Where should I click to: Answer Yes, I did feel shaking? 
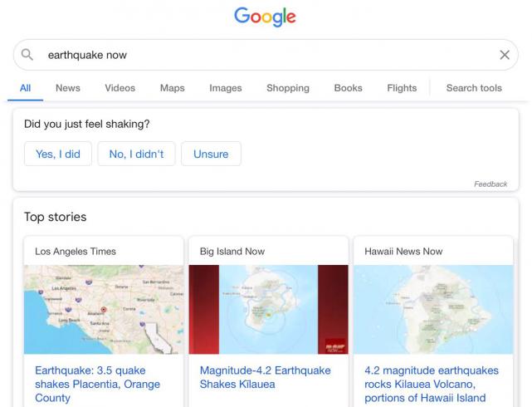(x=58, y=154)
